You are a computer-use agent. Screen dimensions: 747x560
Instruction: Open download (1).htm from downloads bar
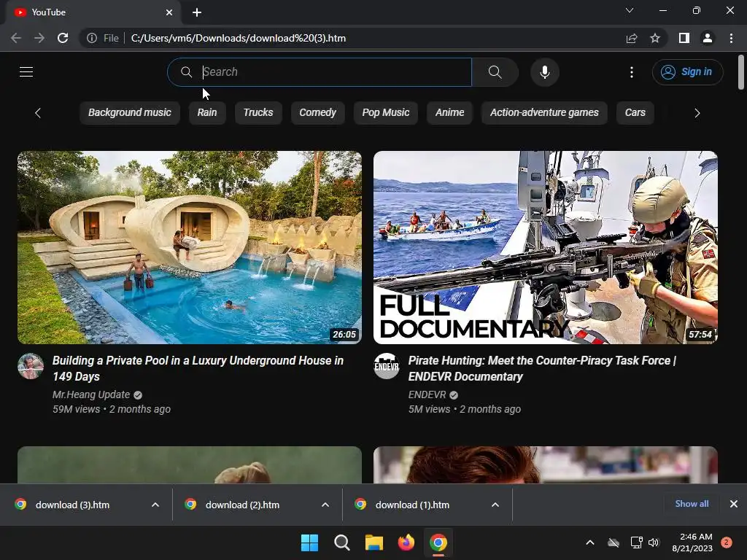(x=413, y=505)
